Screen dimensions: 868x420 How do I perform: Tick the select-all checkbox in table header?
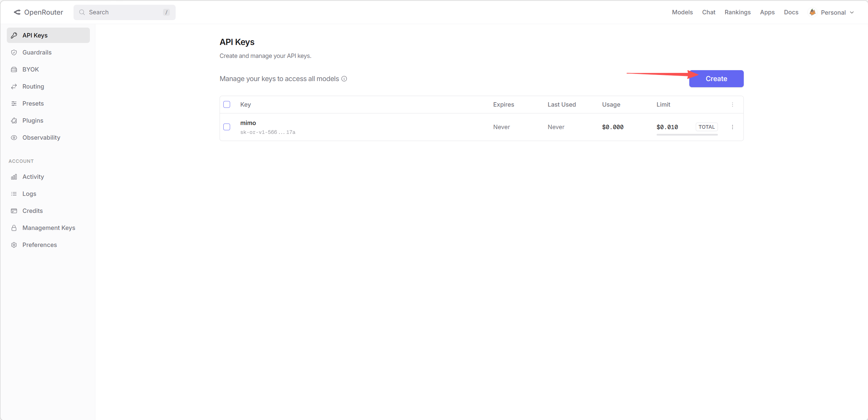tap(227, 105)
